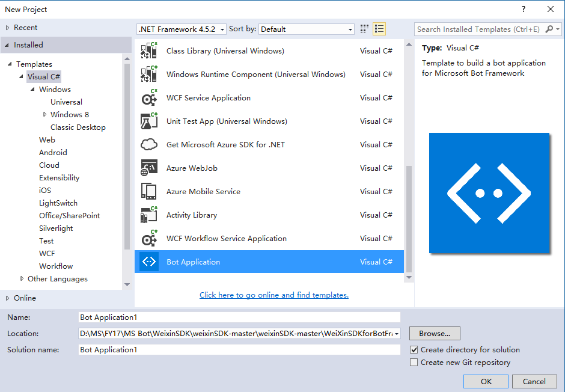Viewport: 565px width, 392px height.
Task: Toggle Create directory for solution checkbox
Action: 414,349
